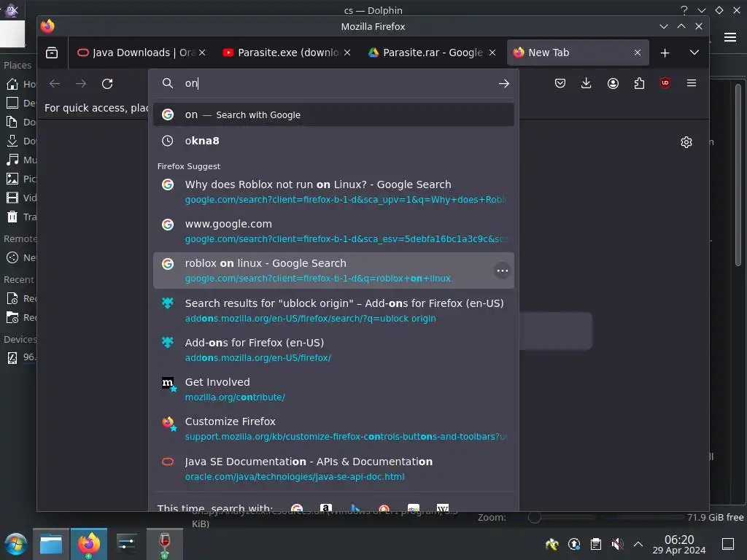This screenshot has height=560, width=747.
Task: Open Network under Remote in Dolphin
Action: pyautogui.click(x=20, y=257)
